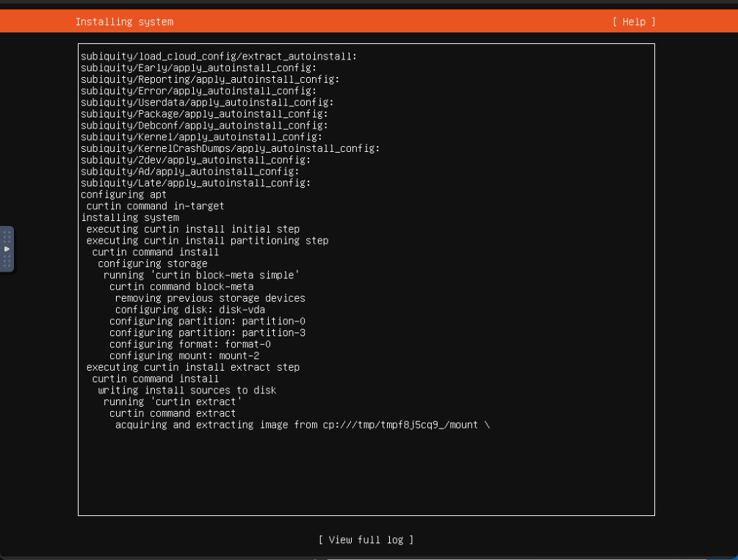
Task: Click the Installing system header title
Action: [x=124, y=22]
